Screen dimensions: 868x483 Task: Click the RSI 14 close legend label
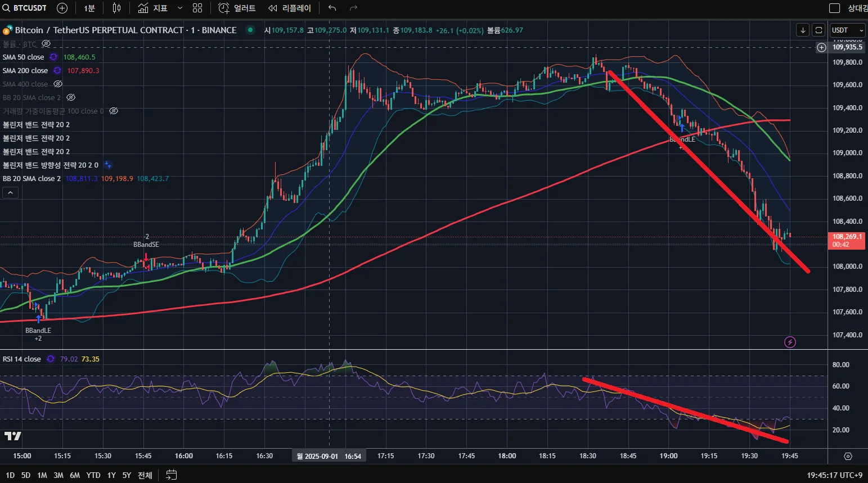(x=22, y=359)
